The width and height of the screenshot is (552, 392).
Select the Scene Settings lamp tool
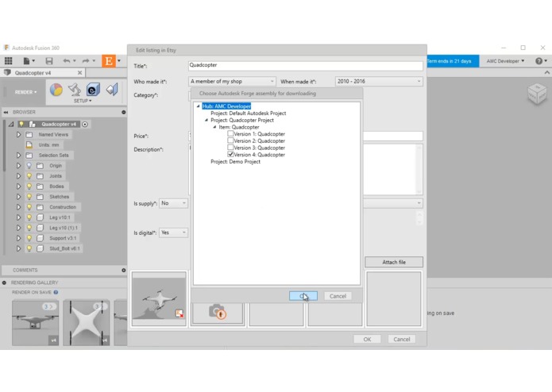[75, 90]
